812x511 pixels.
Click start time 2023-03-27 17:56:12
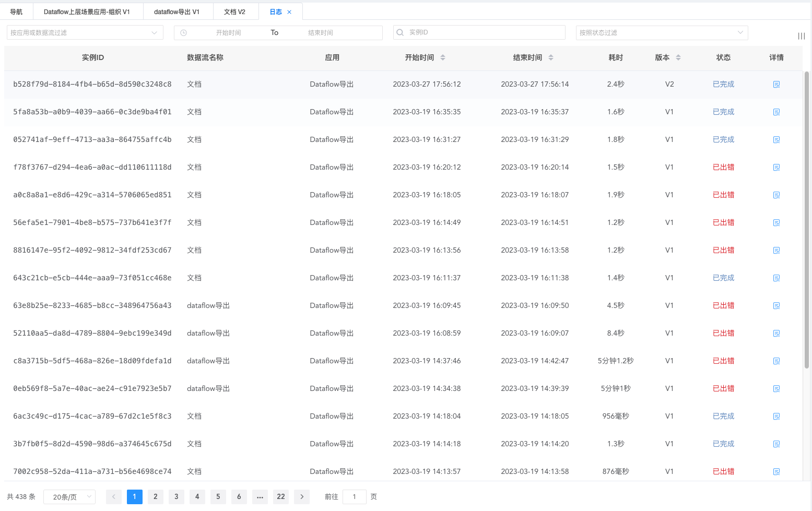coord(427,84)
